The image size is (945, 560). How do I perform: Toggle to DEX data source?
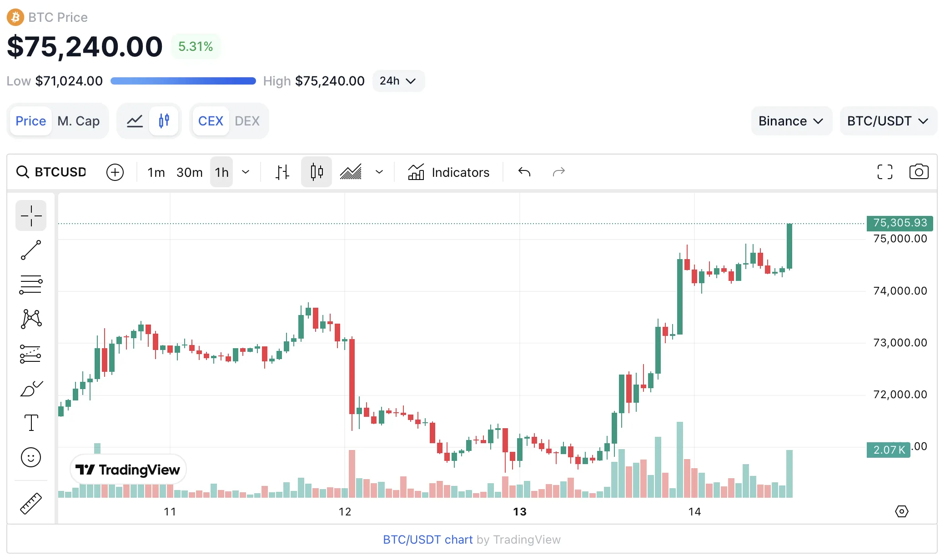[x=247, y=121]
